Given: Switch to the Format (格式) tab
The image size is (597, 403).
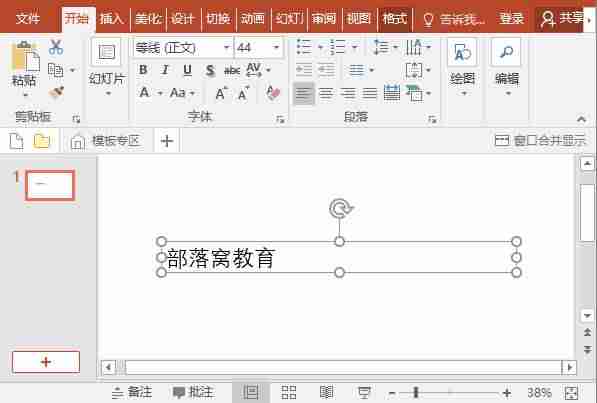Looking at the screenshot, I should tap(394, 18).
